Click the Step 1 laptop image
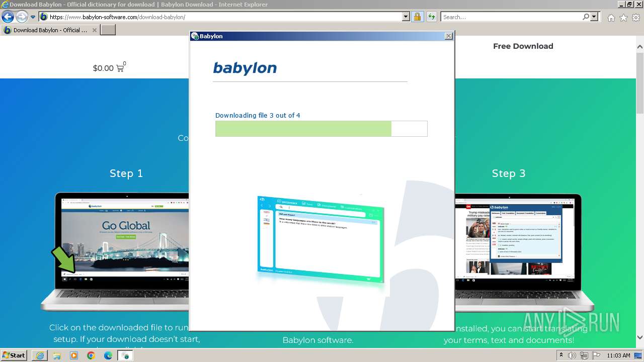This screenshot has height=362, width=644. [115, 252]
